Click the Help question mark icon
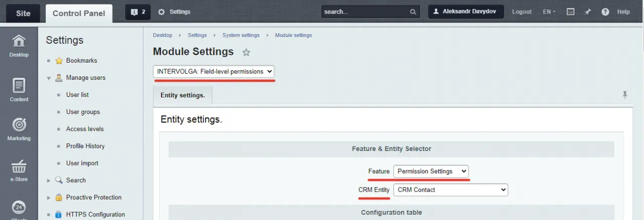The image size is (644, 220). coord(605,12)
